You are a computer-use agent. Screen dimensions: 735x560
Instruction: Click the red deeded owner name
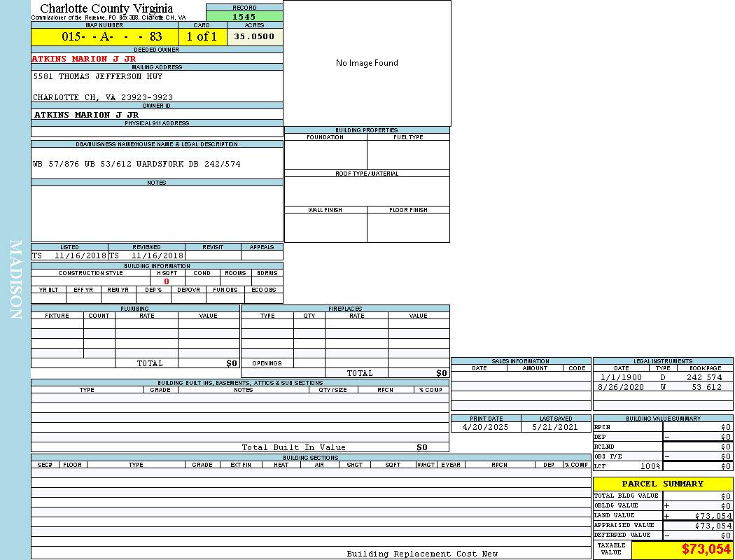84,59
